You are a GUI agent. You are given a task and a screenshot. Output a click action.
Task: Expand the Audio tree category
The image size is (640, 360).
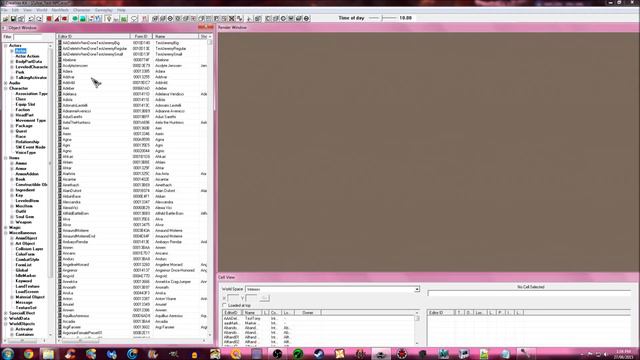(x=6, y=83)
